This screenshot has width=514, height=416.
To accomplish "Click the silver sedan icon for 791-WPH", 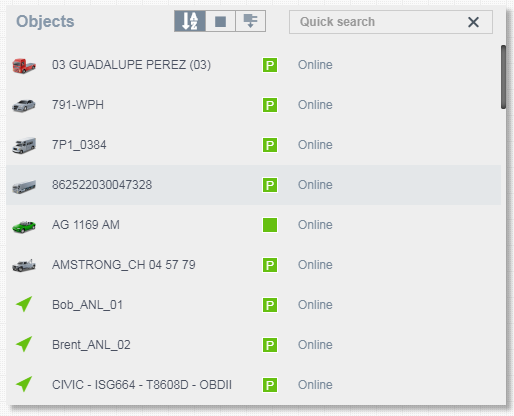I will (24, 105).
